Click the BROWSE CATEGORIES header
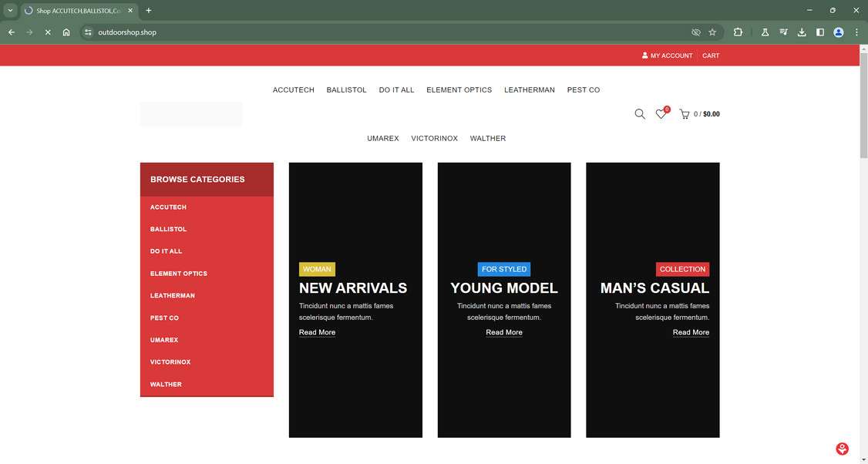The width and height of the screenshot is (868, 464). [x=207, y=180]
